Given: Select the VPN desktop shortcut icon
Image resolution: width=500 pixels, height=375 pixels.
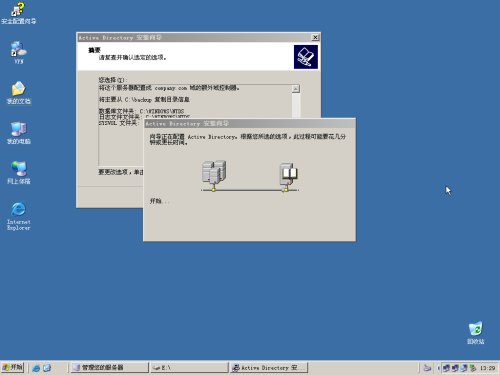Looking at the screenshot, I should click(x=19, y=53).
